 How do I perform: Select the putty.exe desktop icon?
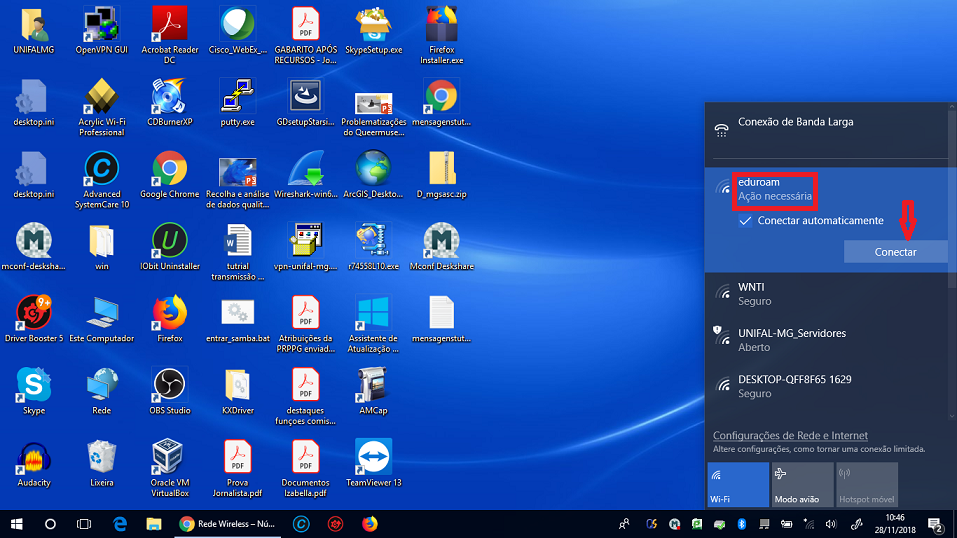pos(237,103)
